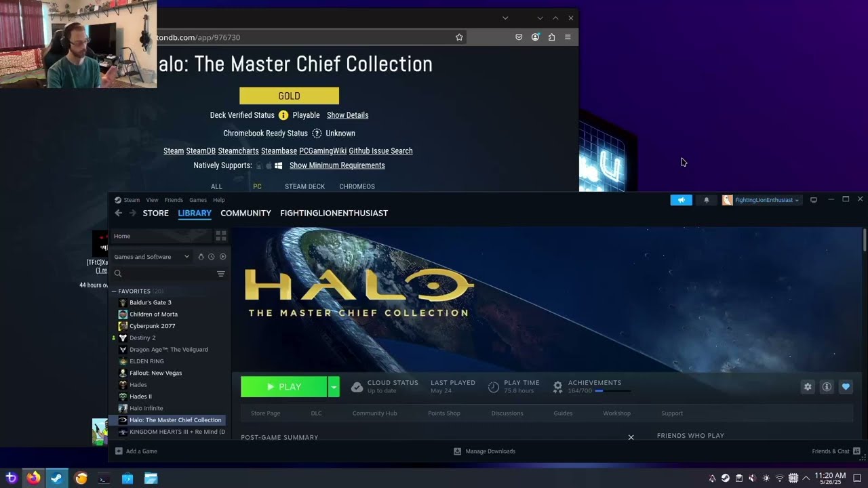Open Steam notifications bell
The image size is (868, 488).
[706, 200]
